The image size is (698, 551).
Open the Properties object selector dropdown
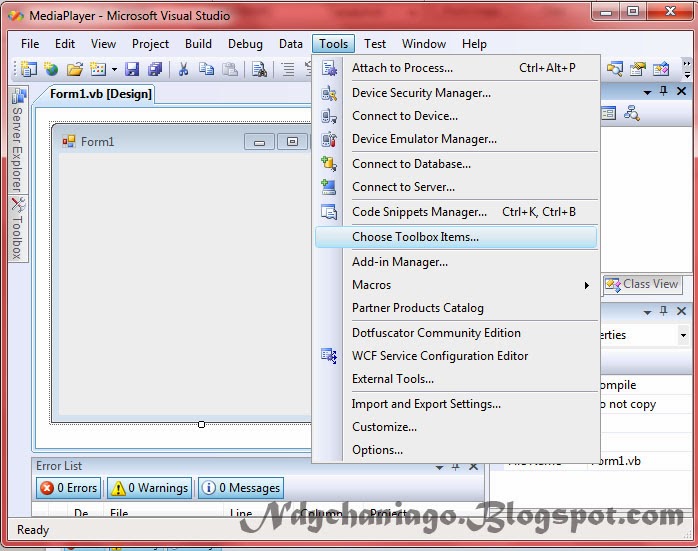pos(683,335)
